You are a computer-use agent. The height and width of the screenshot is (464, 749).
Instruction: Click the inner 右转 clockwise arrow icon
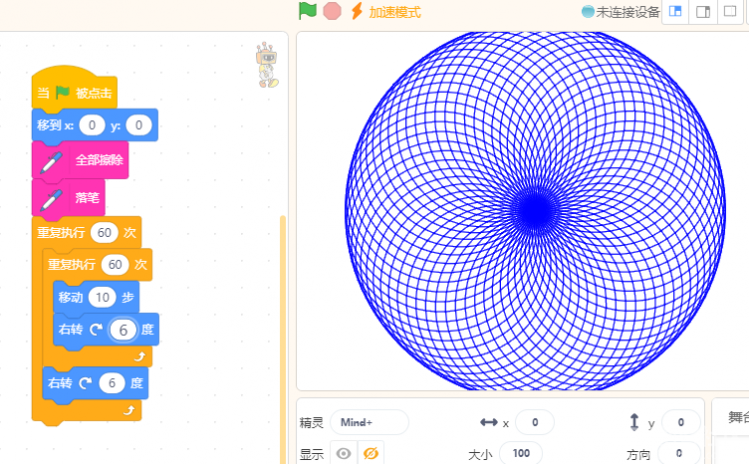coord(96,329)
